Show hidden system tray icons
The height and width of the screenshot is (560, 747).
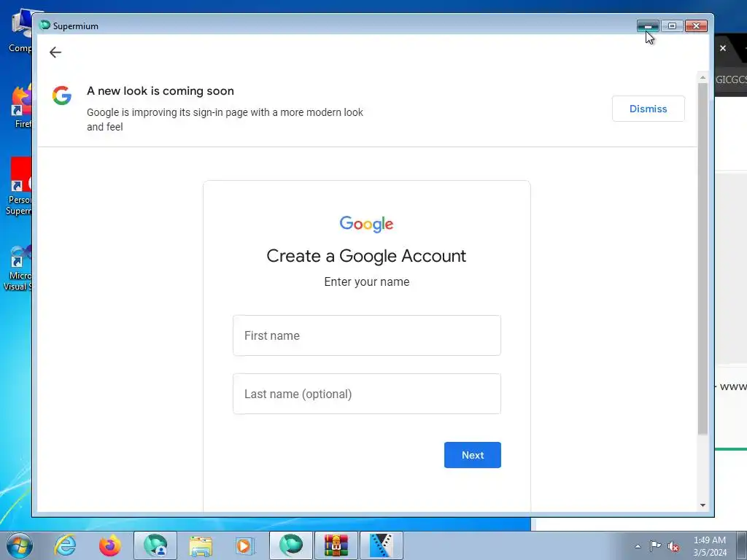(x=638, y=546)
